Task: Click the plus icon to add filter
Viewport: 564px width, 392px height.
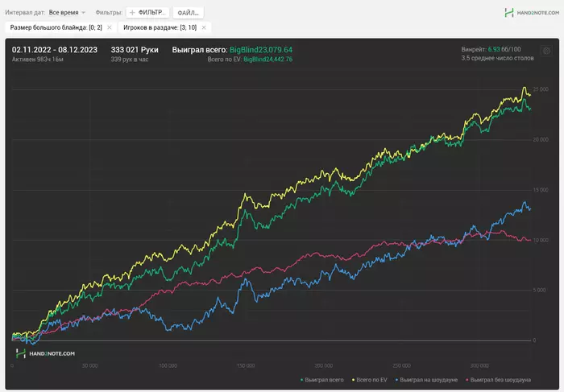Action: click(133, 13)
